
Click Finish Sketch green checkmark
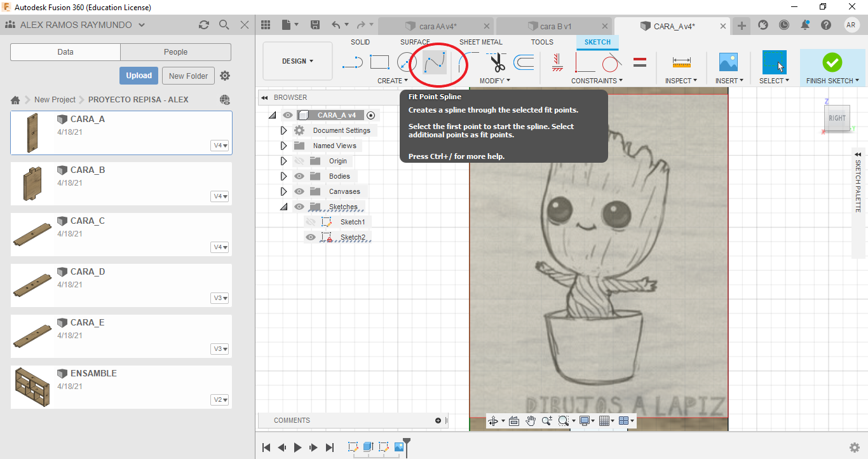coord(832,62)
